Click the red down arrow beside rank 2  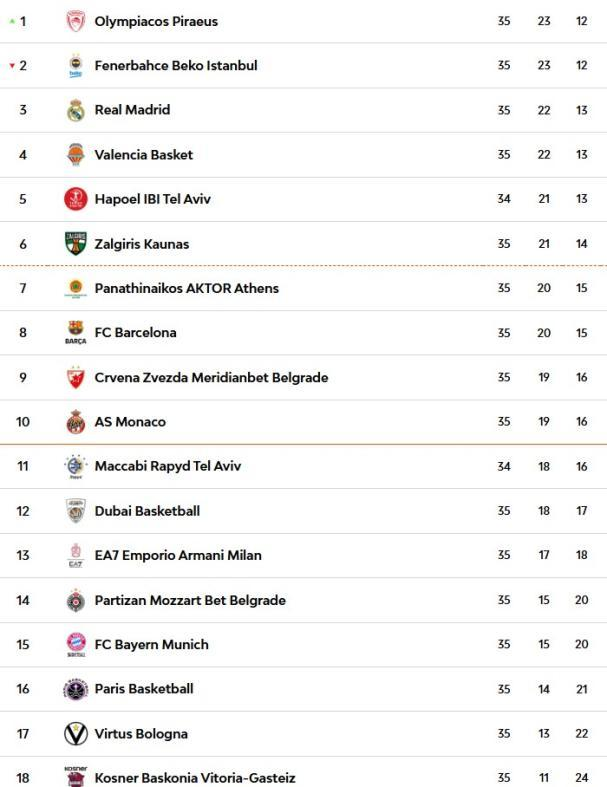[x=12, y=66]
